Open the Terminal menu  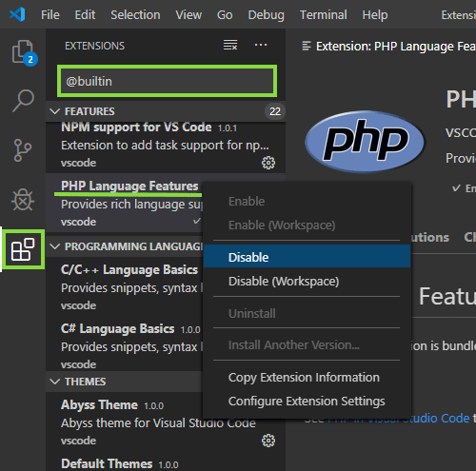click(x=324, y=15)
